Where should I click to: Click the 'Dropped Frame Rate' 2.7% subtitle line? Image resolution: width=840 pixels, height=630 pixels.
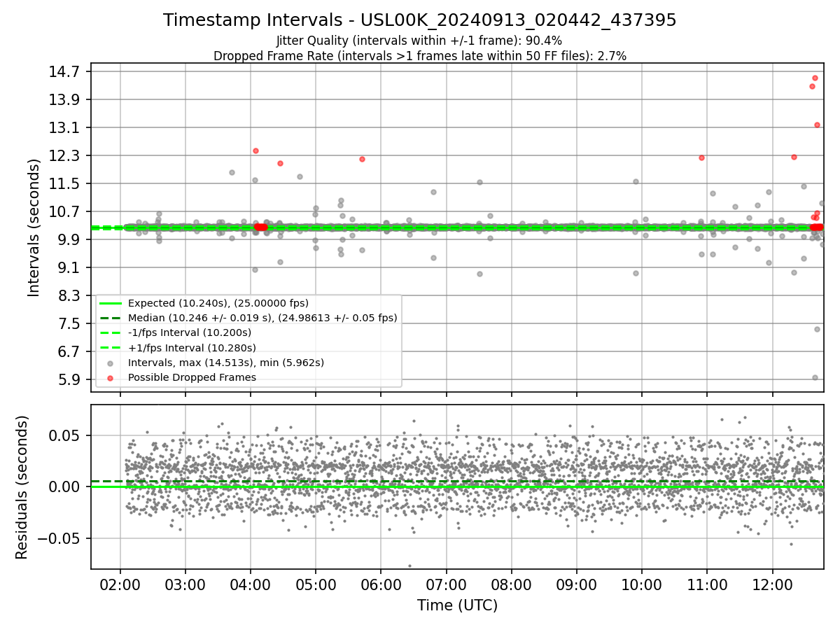[x=420, y=56]
